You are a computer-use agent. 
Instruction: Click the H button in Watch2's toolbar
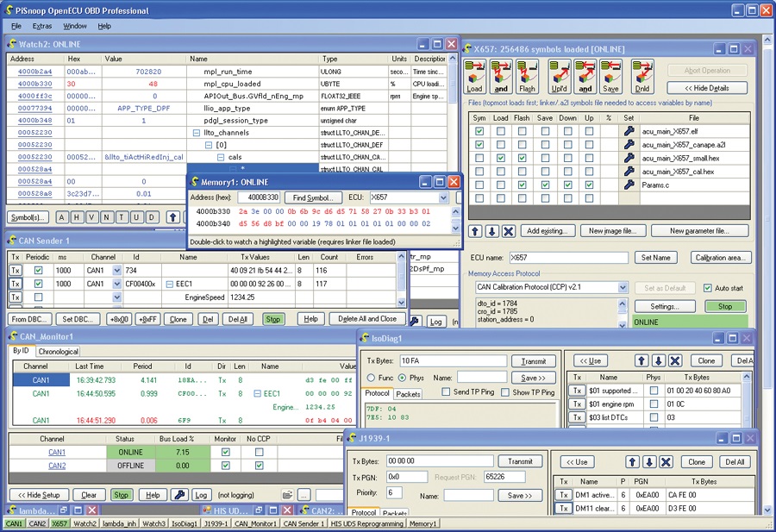pos(77,217)
